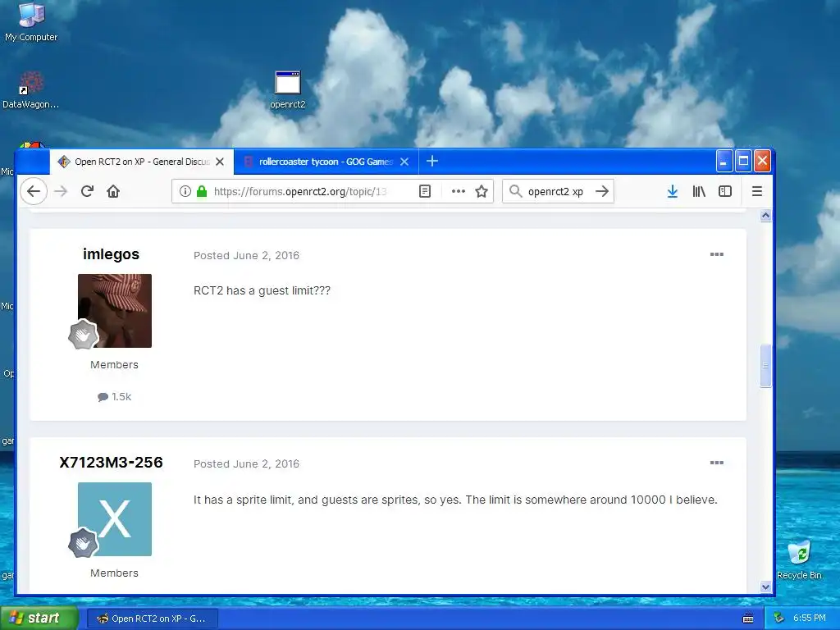
Task: Click Open RCT2 on XP taskbar button
Action: [x=153, y=619]
